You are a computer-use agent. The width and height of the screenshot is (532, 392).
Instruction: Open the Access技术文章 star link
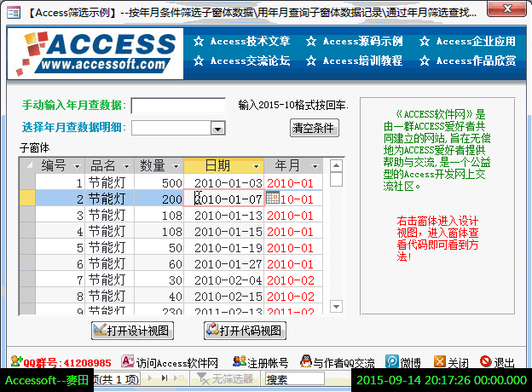pyautogui.click(x=242, y=42)
